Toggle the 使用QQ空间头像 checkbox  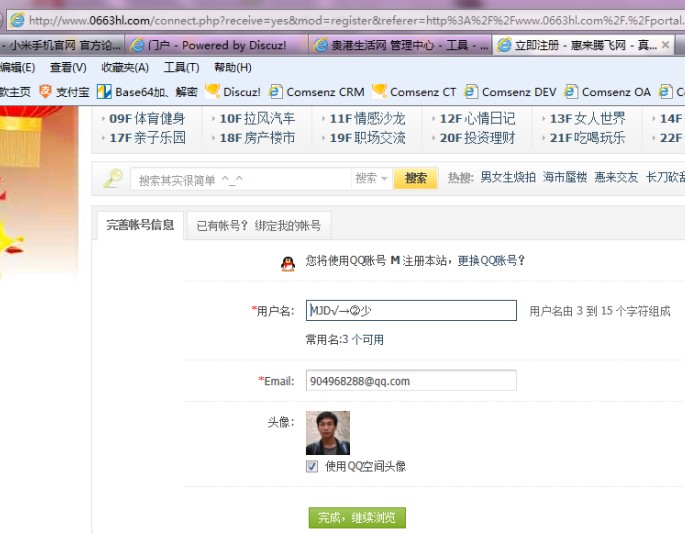[312, 466]
